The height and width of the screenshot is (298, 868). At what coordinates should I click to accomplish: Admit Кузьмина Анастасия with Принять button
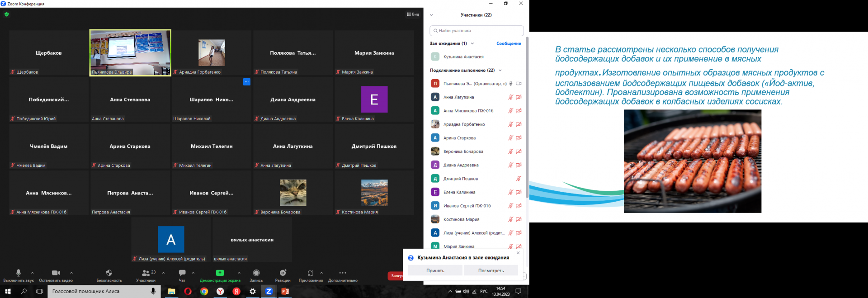click(435, 270)
